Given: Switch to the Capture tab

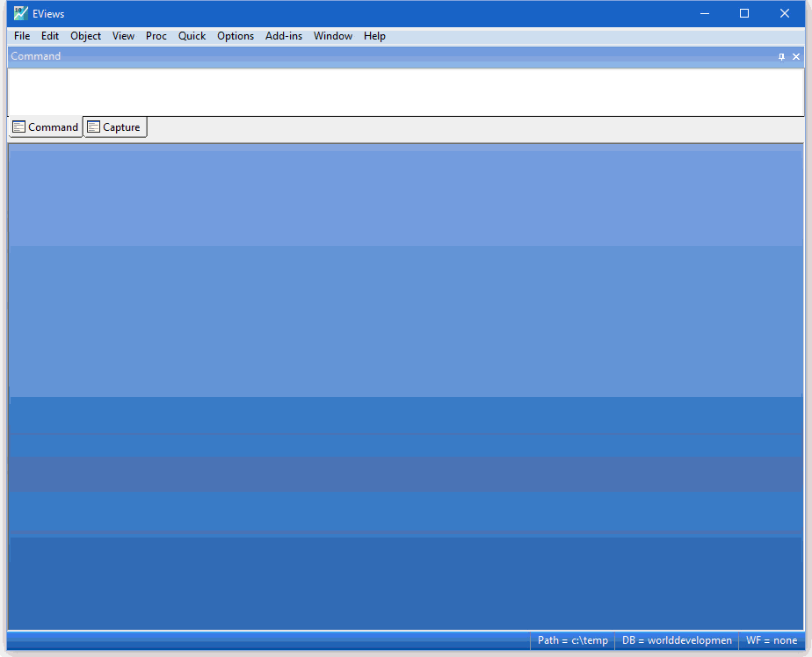Looking at the screenshot, I should [x=115, y=127].
